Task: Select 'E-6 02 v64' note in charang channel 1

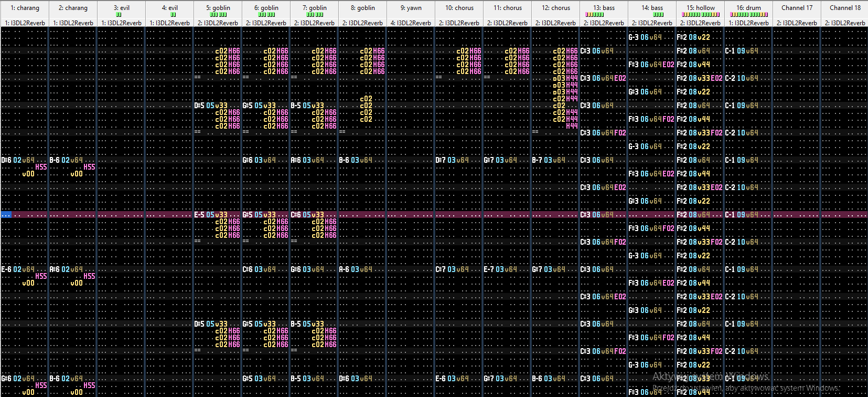Action: 18,269
